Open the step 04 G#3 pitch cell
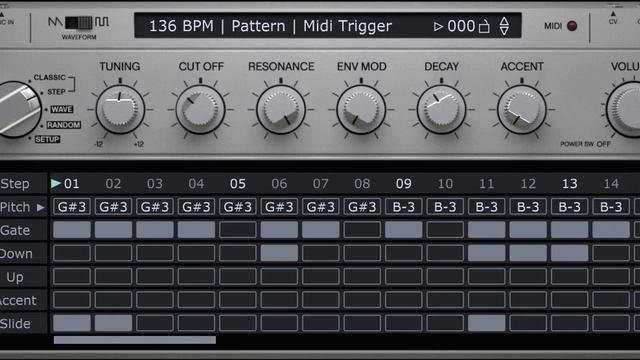The width and height of the screenshot is (640, 360). 196,207
